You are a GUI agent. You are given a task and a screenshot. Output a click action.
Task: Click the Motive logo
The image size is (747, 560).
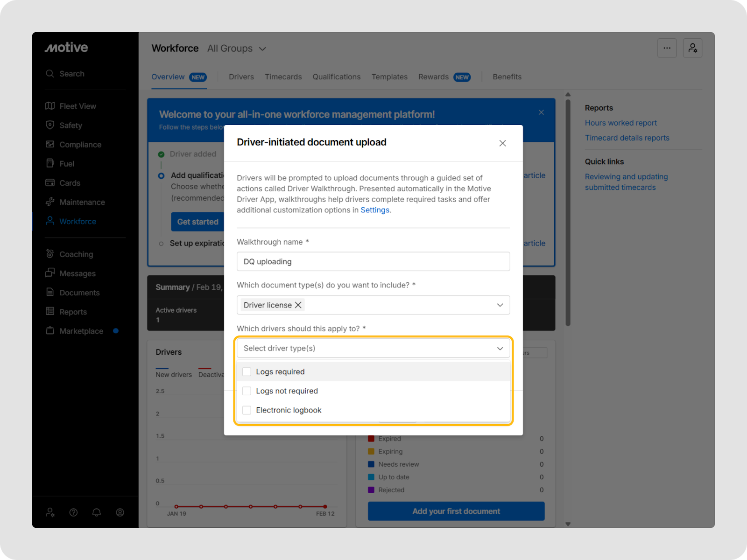click(66, 48)
